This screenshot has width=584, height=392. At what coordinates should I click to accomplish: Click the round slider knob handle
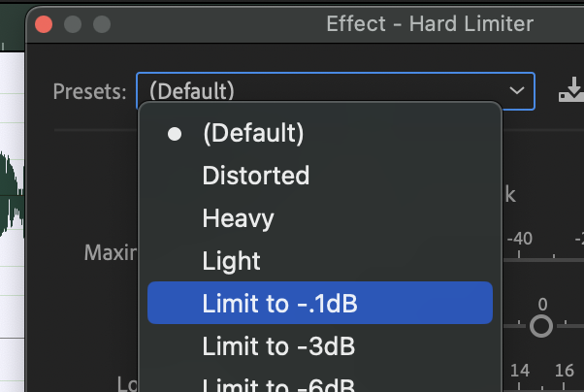click(x=541, y=326)
